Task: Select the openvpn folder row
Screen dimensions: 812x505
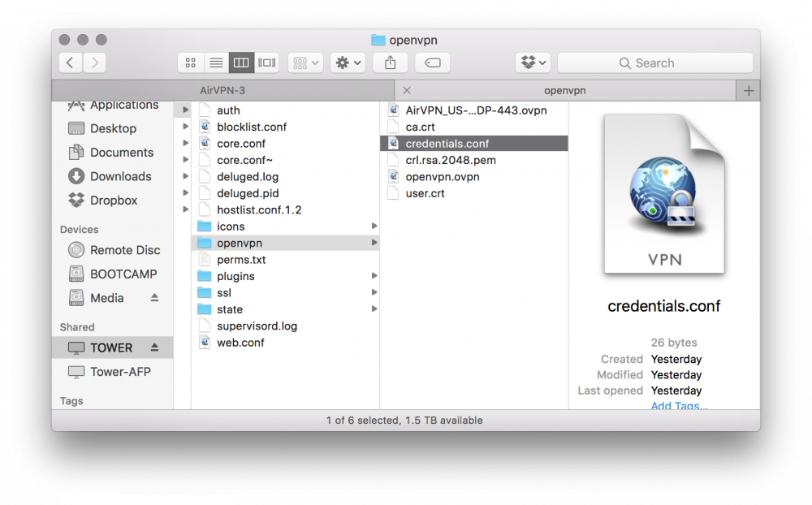Action: (285, 243)
